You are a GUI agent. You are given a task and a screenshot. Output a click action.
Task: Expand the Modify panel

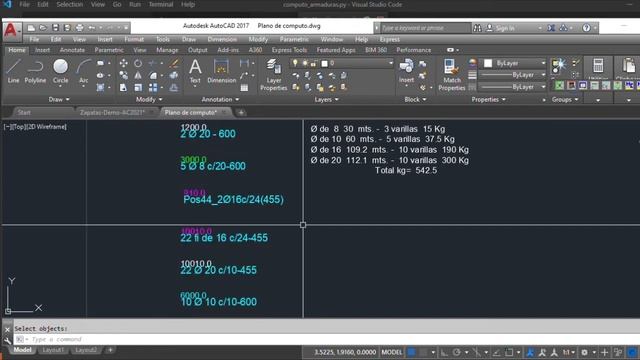tap(149, 99)
